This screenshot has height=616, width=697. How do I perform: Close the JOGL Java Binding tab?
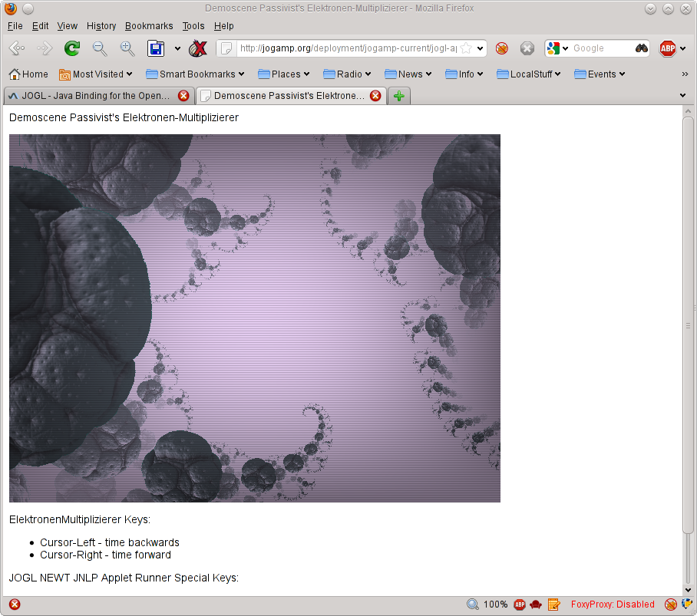click(183, 95)
